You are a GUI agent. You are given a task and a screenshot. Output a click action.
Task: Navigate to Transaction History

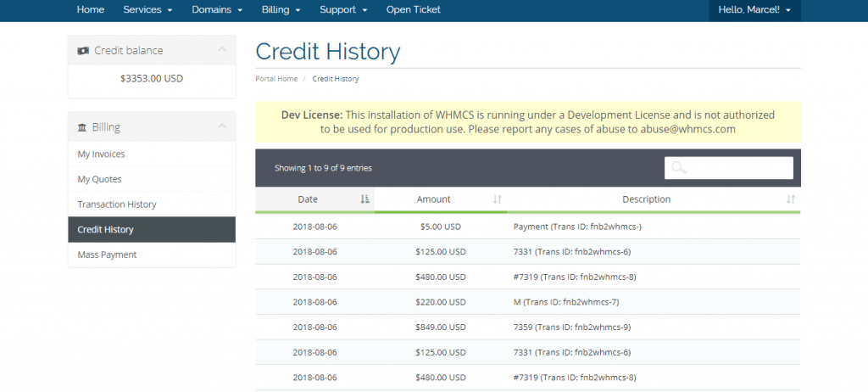(x=117, y=204)
